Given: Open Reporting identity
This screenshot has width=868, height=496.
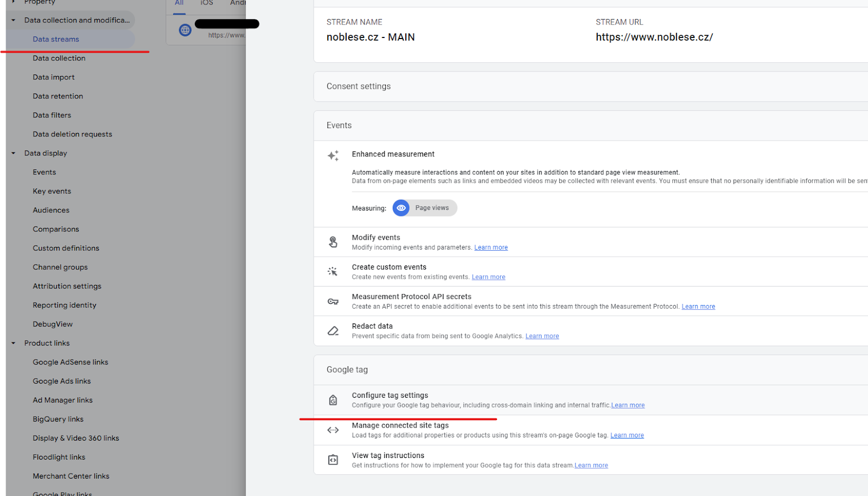Looking at the screenshot, I should [65, 305].
